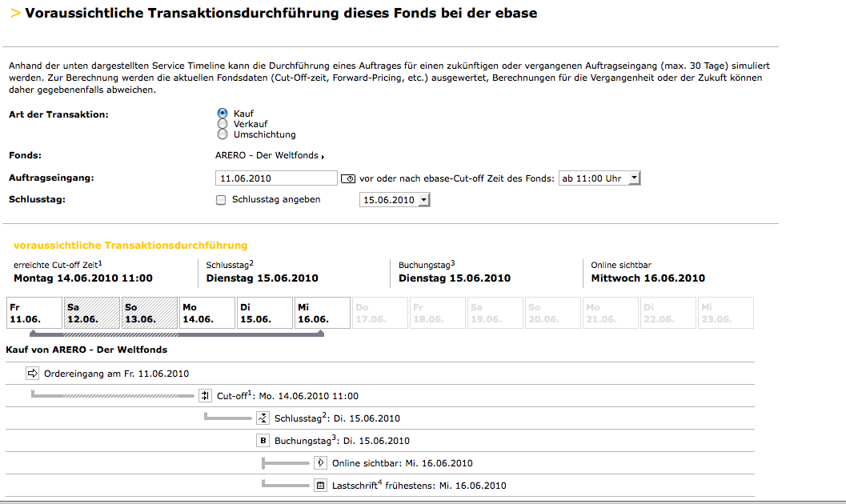Click into the Auftragseingang date field
846x504 pixels.
(276, 178)
